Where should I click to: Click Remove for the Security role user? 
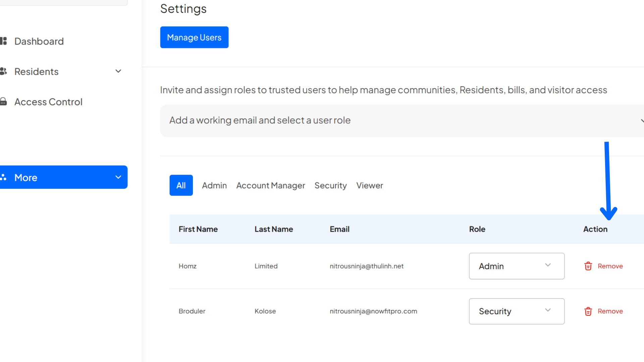610,311
